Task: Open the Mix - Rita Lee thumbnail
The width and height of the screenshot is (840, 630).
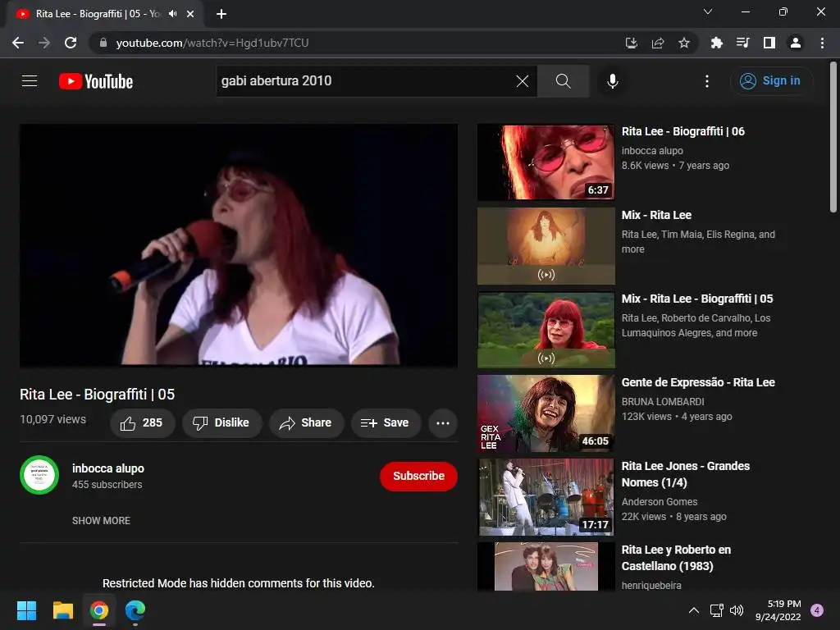Action: pyautogui.click(x=546, y=246)
